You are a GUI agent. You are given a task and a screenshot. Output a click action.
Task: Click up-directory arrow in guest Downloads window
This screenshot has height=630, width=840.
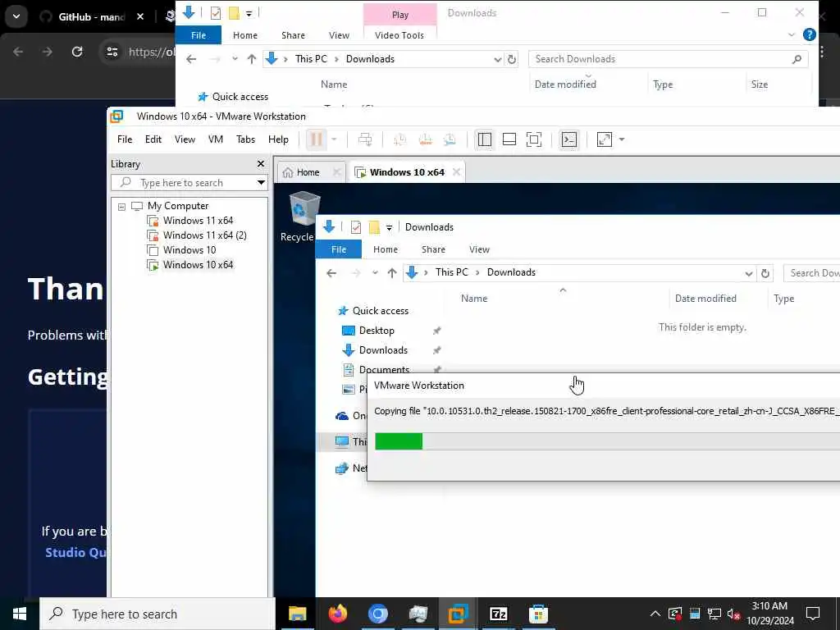pyautogui.click(x=392, y=273)
